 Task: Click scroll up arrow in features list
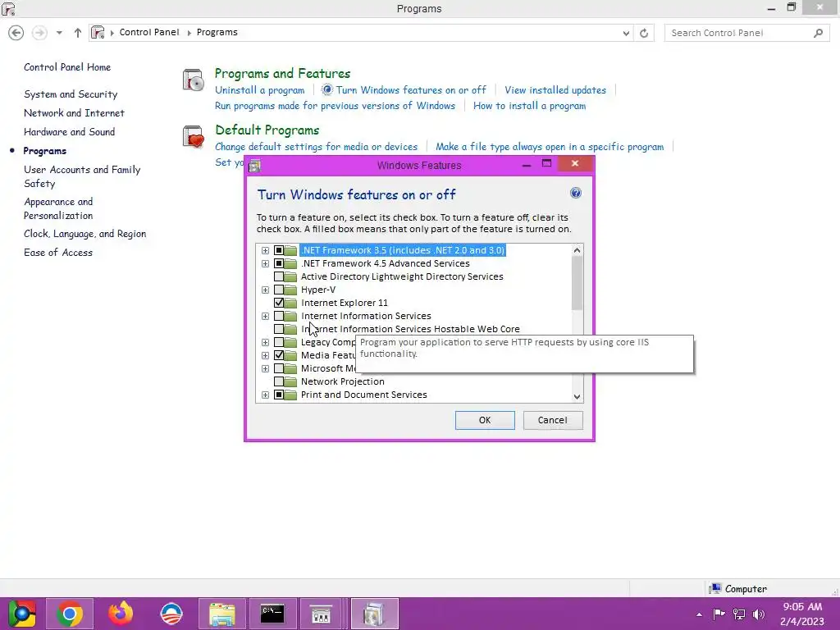[577, 250]
